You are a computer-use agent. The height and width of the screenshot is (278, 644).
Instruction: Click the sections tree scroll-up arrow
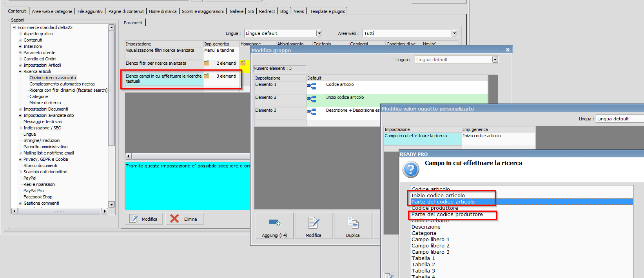[x=111, y=27]
